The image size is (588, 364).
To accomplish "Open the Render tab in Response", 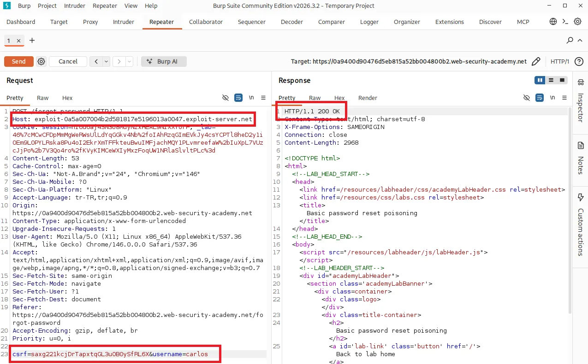I will (x=368, y=98).
